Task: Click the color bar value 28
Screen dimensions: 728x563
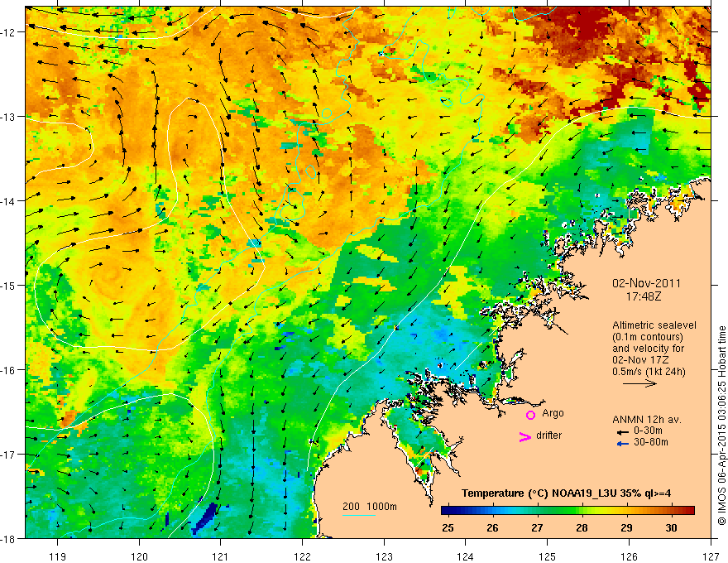Action: coord(582,527)
